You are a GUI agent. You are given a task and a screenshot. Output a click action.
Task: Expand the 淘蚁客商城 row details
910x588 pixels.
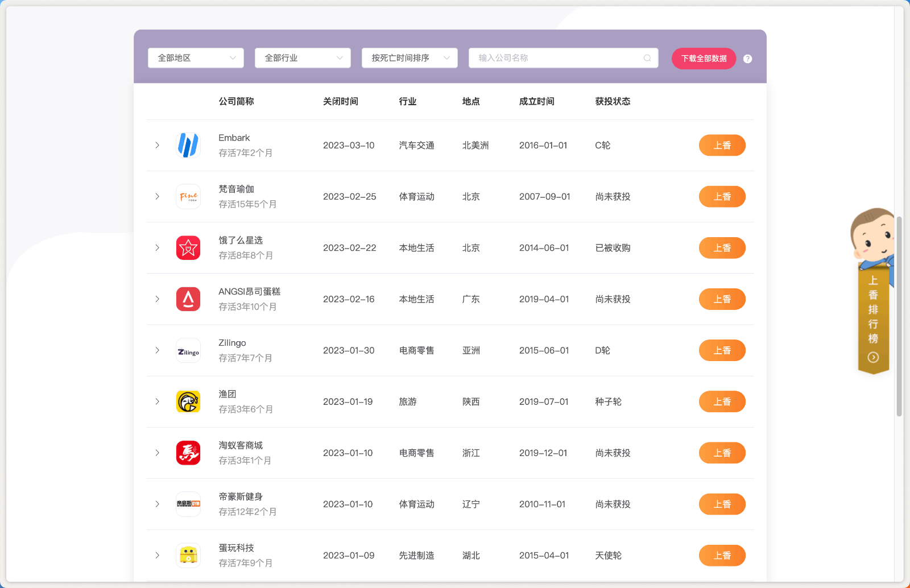(158, 453)
